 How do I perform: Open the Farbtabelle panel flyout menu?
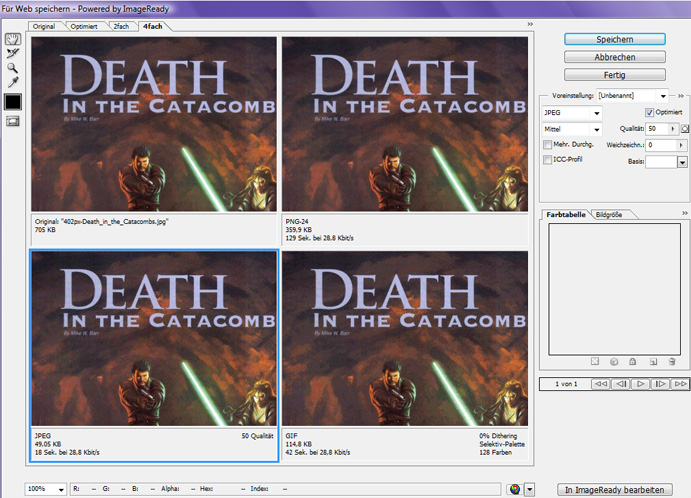685,213
